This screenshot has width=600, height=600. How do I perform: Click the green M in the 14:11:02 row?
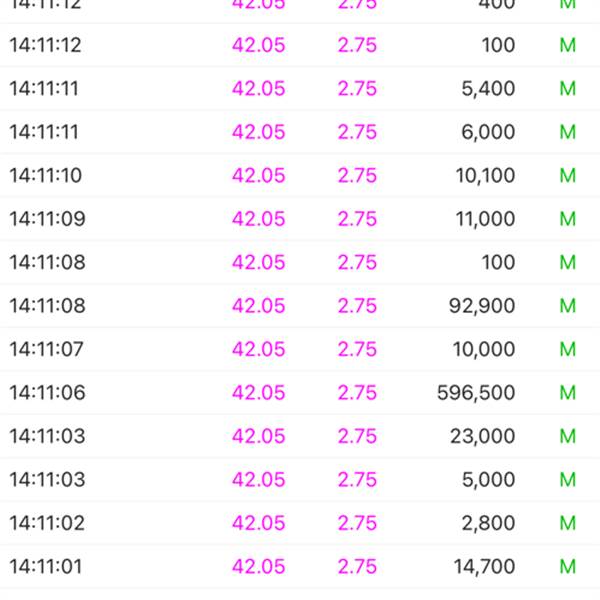568,523
